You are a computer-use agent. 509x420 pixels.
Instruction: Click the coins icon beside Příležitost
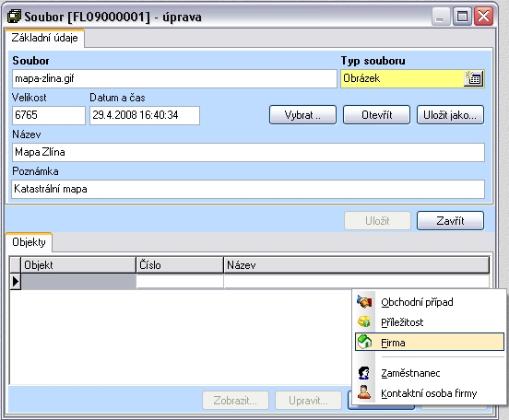364,321
